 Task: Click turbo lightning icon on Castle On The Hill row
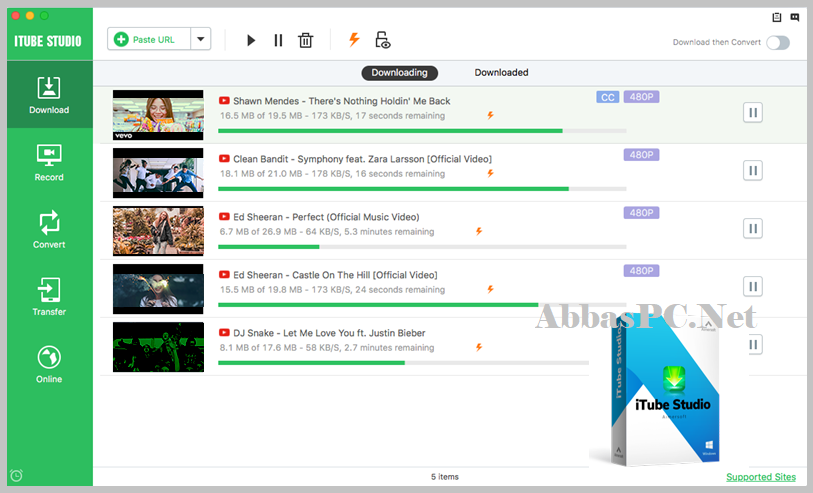pyautogui.click(x=490, y=289)
